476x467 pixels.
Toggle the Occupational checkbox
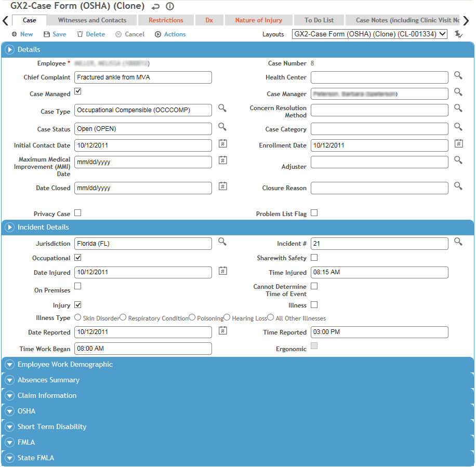click(78, 258)
